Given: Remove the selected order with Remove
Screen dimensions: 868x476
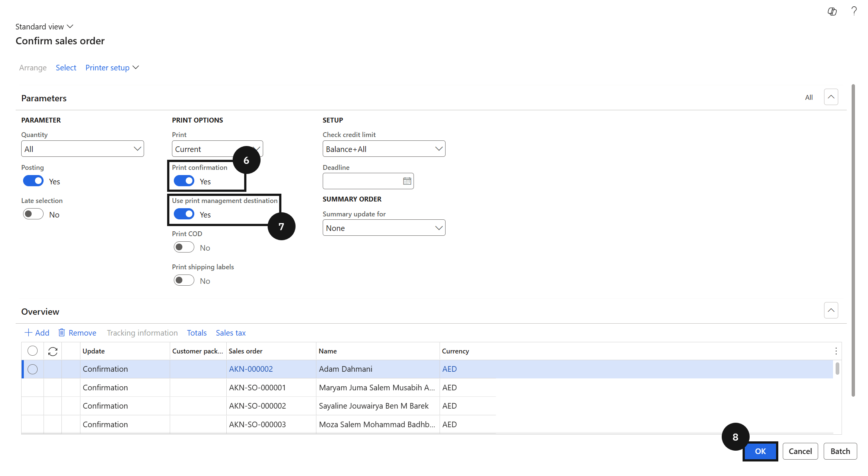Looking at the screenshot, I should 77,333.
